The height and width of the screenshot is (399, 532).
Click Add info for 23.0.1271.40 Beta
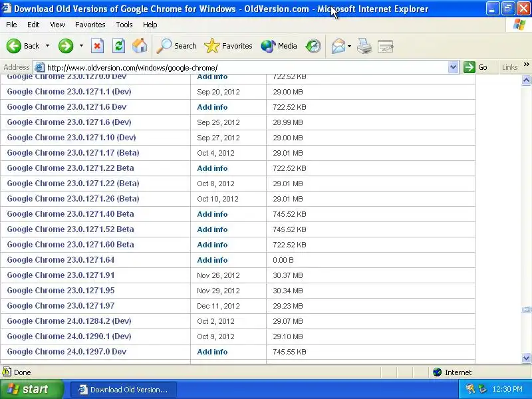[x=212, y=214]
